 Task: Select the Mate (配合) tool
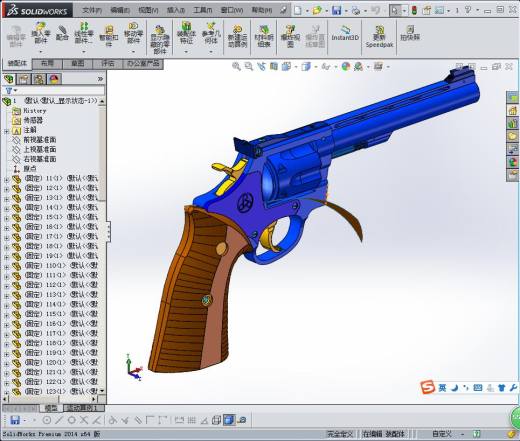coord(62,33)
